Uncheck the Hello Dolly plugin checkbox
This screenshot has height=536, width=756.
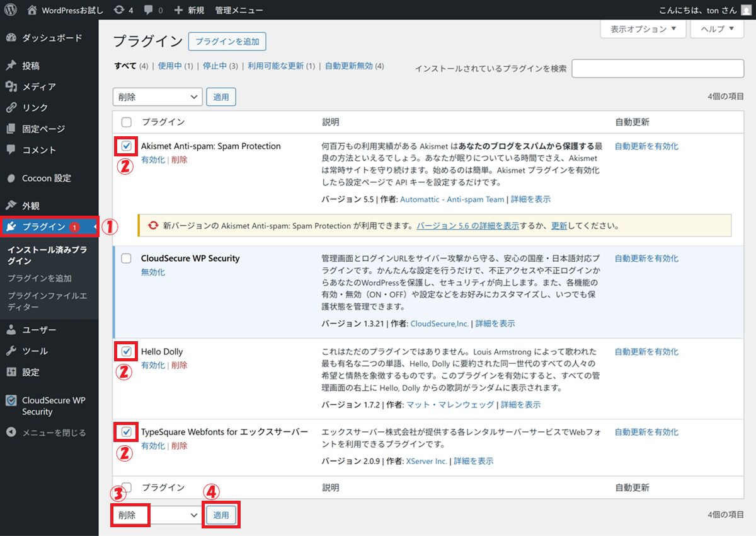pyautogui.click(x=127, y=351)
